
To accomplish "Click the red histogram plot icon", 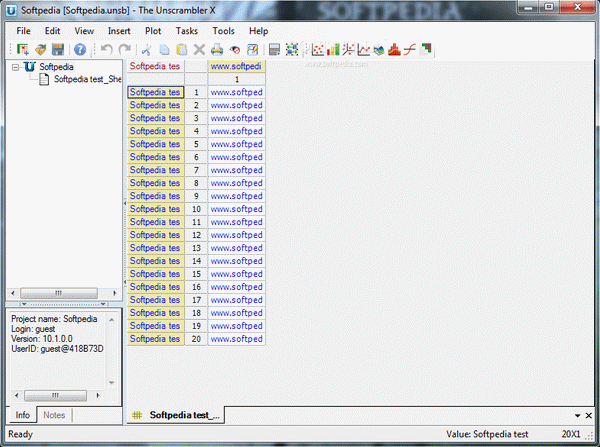I will tap(394, 49).
